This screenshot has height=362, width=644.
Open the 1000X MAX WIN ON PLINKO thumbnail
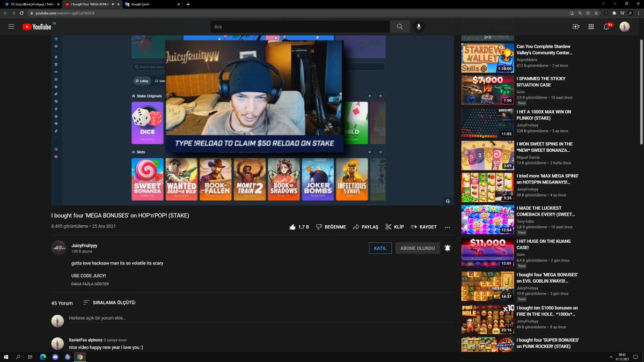click(x=488, y=123)
